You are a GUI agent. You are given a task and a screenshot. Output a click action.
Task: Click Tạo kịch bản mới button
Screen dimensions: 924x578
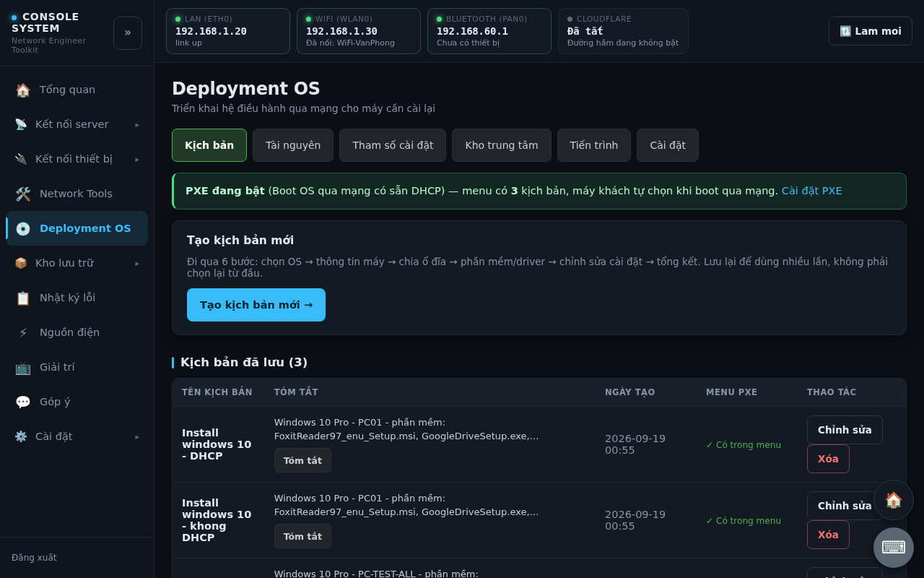256,305
